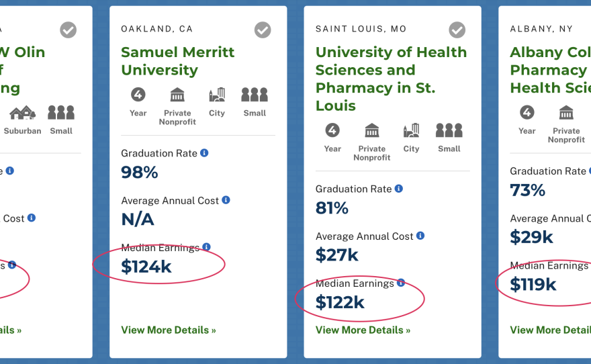This screenshot has width=591, height=364.
Task: Click the City icon on St. Louis card
Action: (x=411, y=130)
